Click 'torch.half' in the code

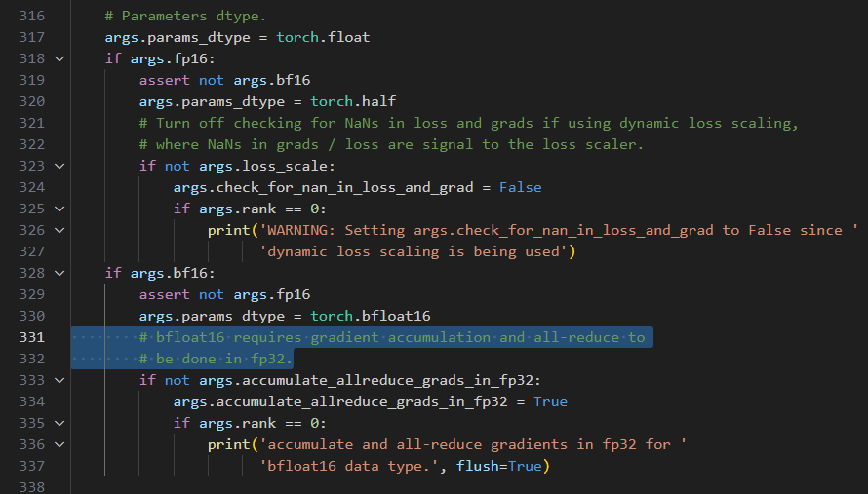tap(353, 101)
